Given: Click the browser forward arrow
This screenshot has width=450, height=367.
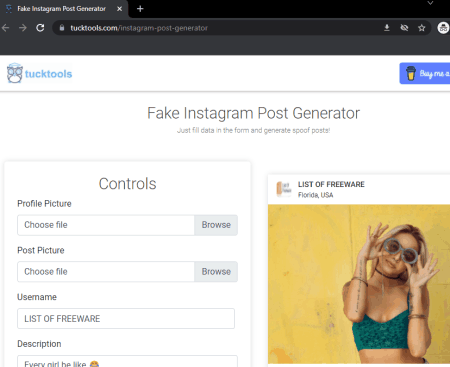Looking at the screenshot, I should point(23,28).
